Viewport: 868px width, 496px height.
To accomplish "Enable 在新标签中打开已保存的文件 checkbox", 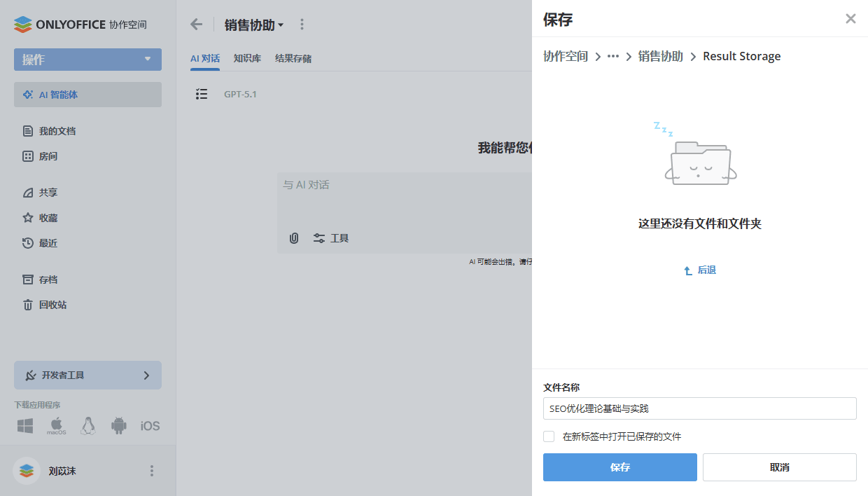I will (549, 436).
